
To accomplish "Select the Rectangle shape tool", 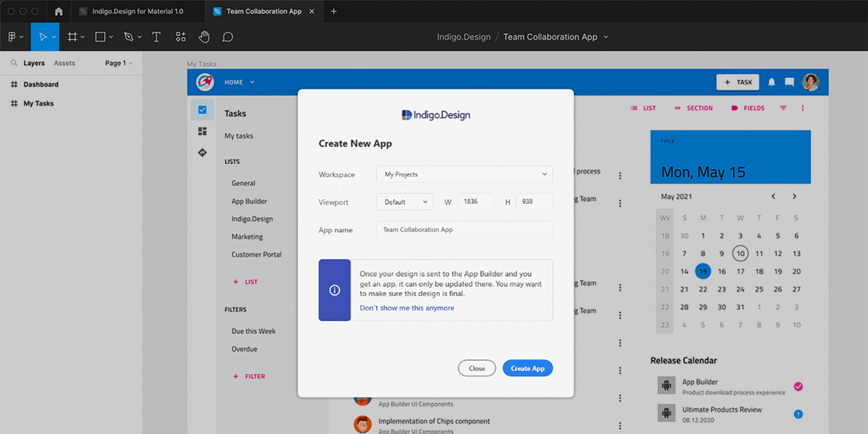I will coord(101,37).
